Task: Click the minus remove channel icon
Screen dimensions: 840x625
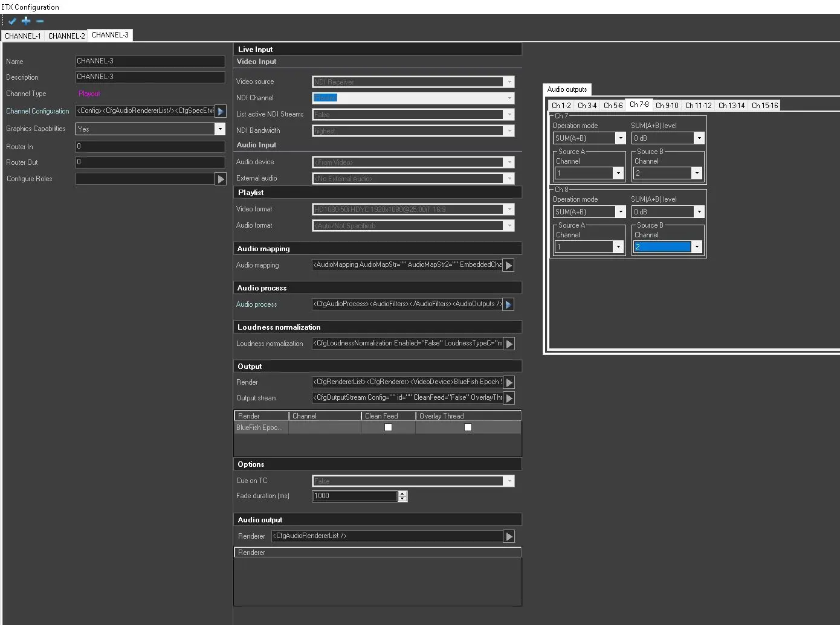Action: pos(40,21)
